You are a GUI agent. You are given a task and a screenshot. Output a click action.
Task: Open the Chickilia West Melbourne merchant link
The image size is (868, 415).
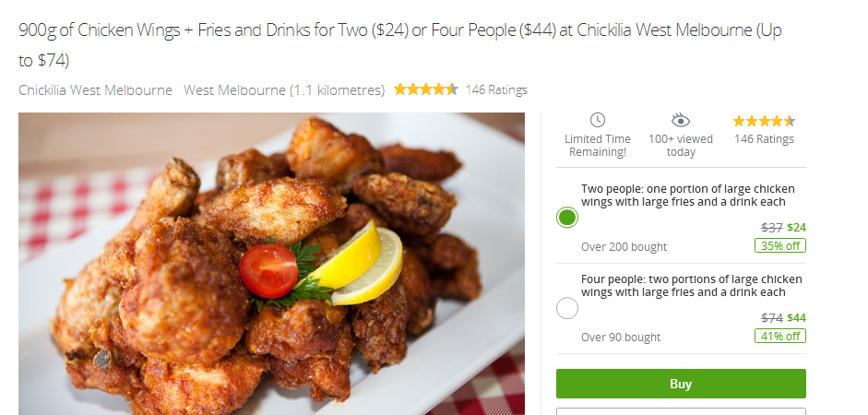95,89
